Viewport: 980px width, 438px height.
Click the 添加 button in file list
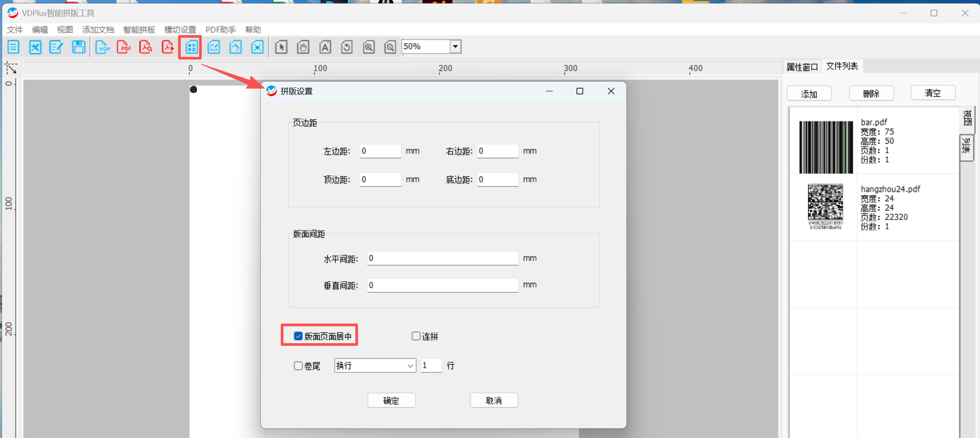pyautogui.click(x=809, y=94)
